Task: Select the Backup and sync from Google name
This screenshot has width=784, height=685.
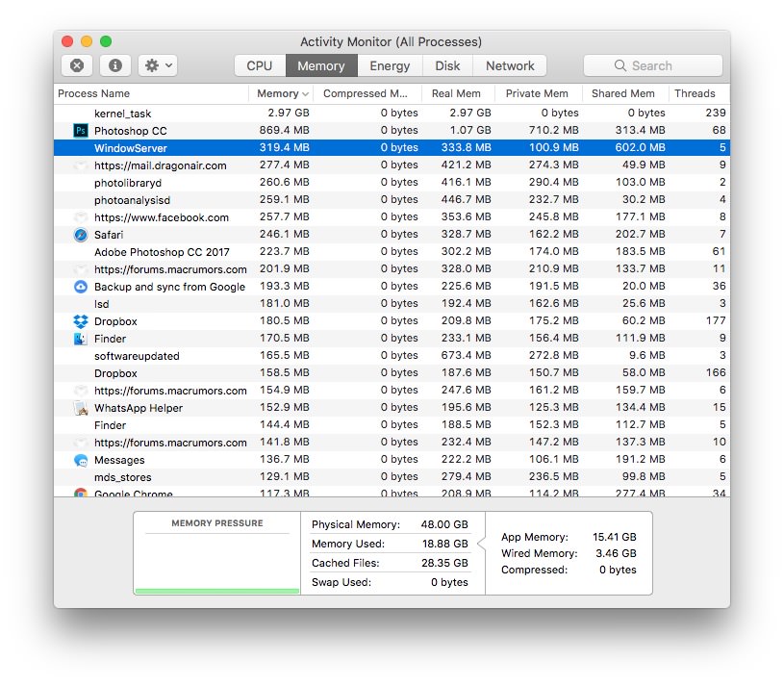Action: (x=170, y=287)
